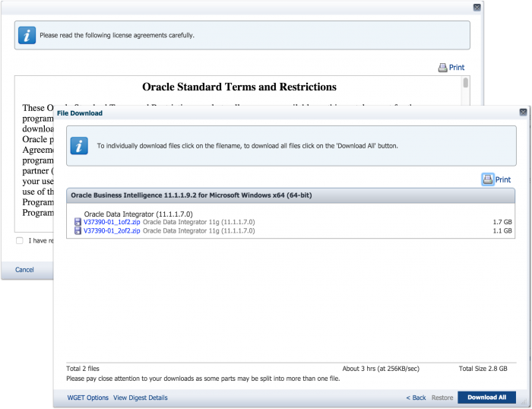Click Oracle Business Intelligence 11.1.1.9.2 header

[x=291, y=195]
